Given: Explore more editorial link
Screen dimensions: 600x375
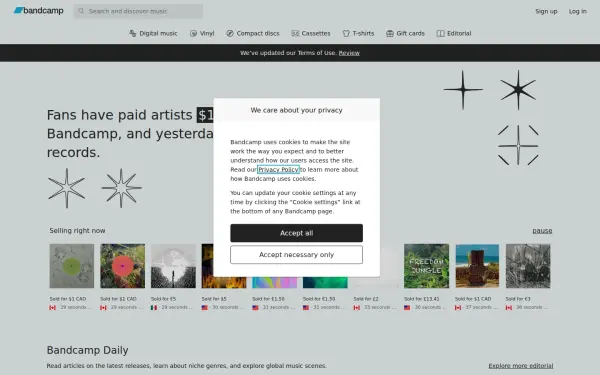Looking at the screenshot, I should pos(521,366).
